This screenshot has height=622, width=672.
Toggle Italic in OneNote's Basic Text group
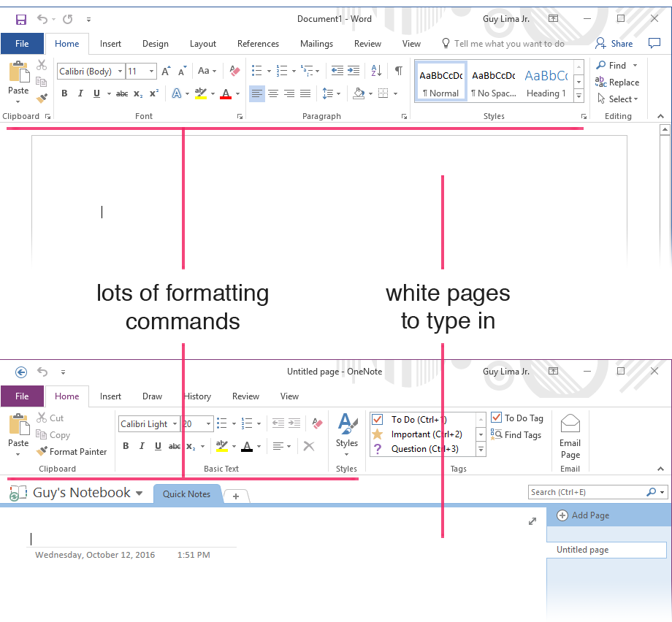142,446
